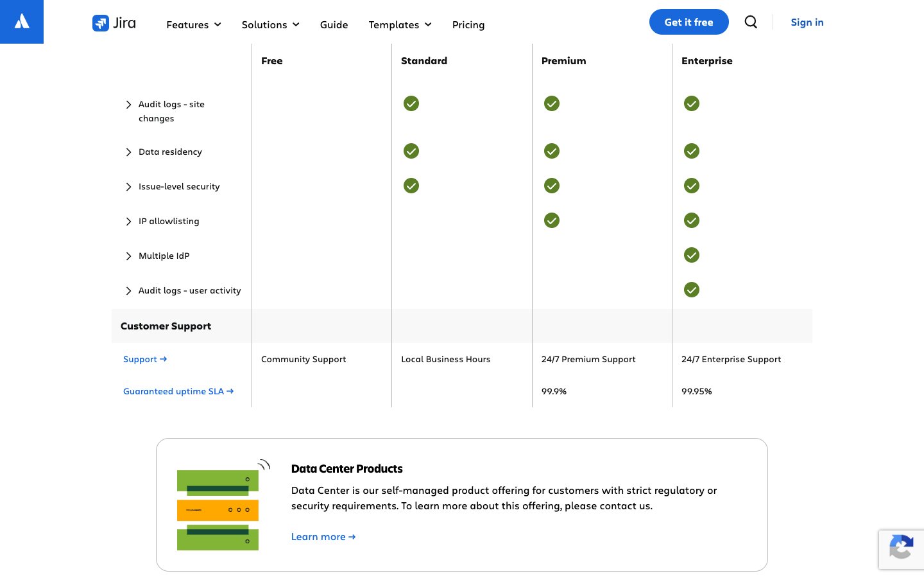Open the Solutions dropdown menu

[270, 24]
